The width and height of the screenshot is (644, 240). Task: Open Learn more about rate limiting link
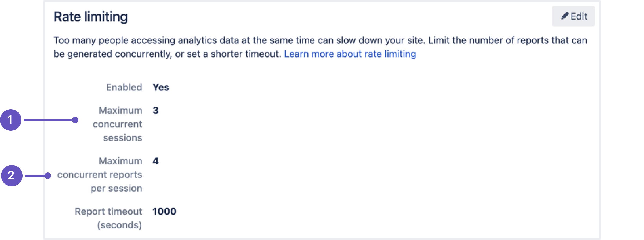350,54
